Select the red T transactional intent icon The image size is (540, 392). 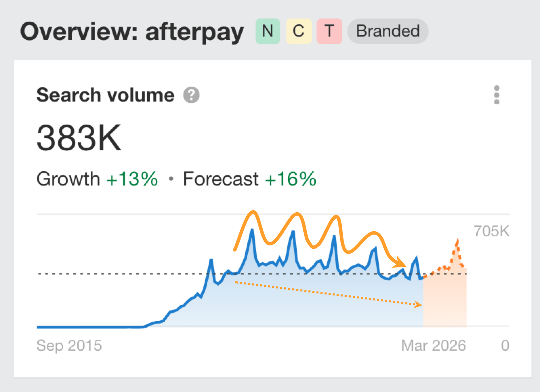coord(329,32)
